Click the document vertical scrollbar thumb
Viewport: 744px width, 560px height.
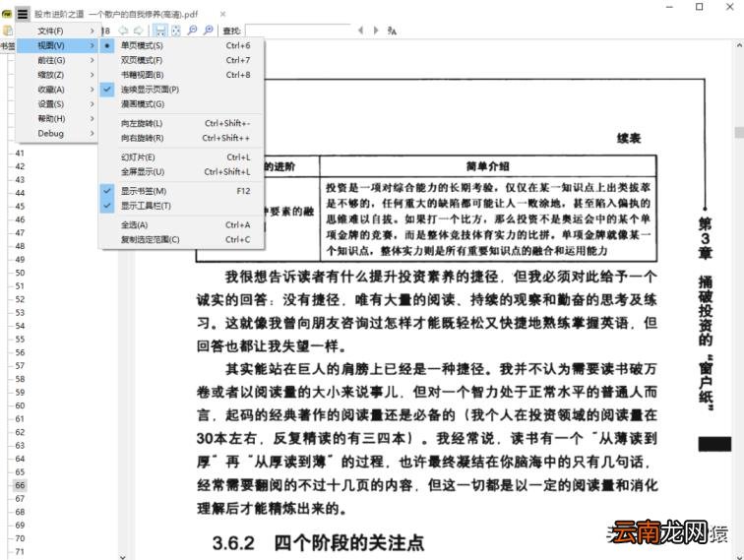click(x=739, y=133)
